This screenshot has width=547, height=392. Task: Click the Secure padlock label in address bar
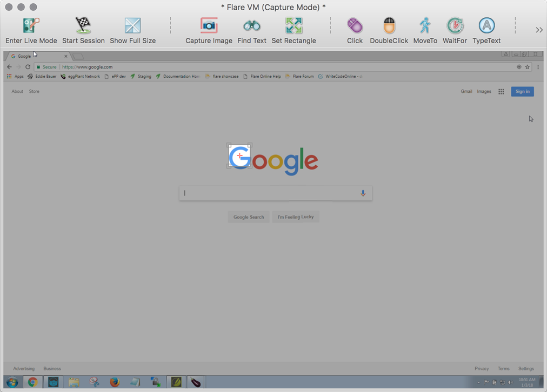tap(46, 67)
